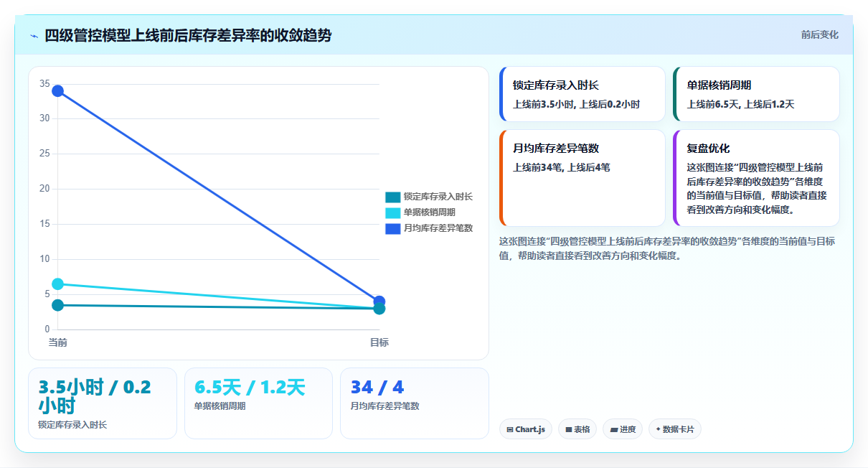Click the 锁定库存录入时长 point at 目标
This screenshot has height=468, width=868.
379,309
